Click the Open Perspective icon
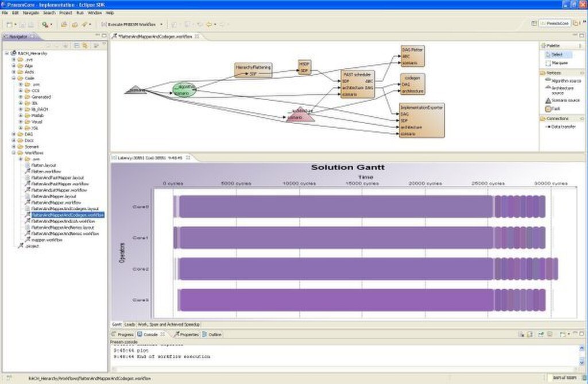 point(535,24)
